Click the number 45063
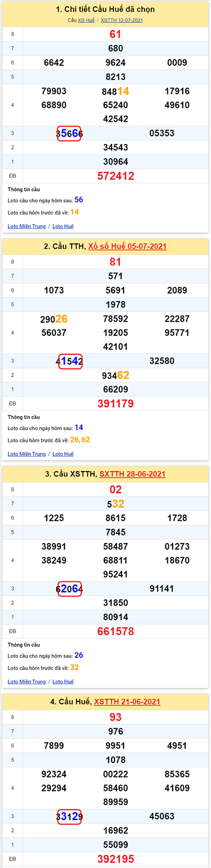211x868 pixels. (x=162, y=816)
